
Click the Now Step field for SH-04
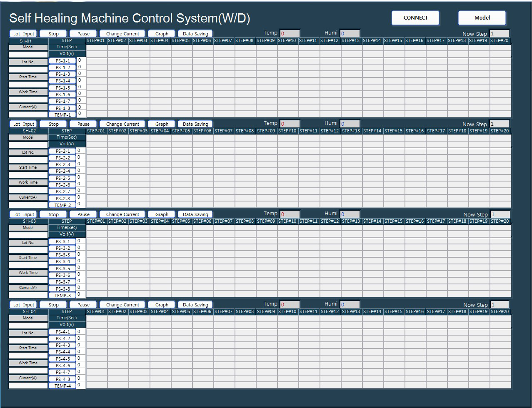coord(499,305)
